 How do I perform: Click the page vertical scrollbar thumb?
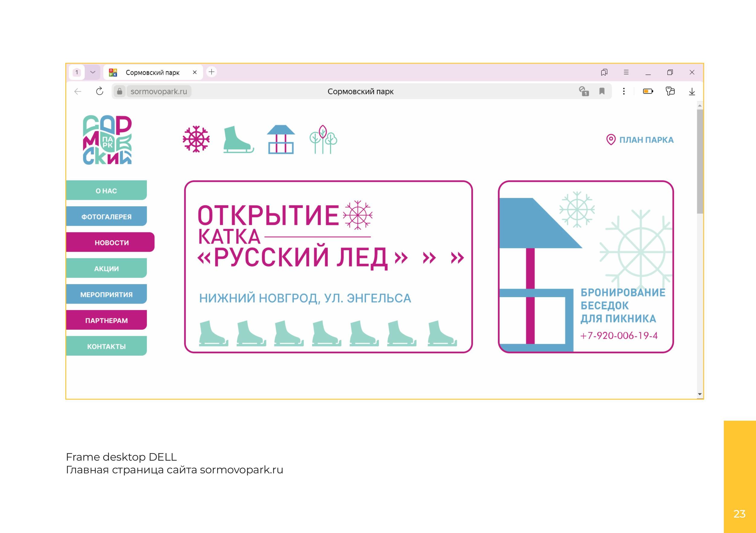pos(700,162)
